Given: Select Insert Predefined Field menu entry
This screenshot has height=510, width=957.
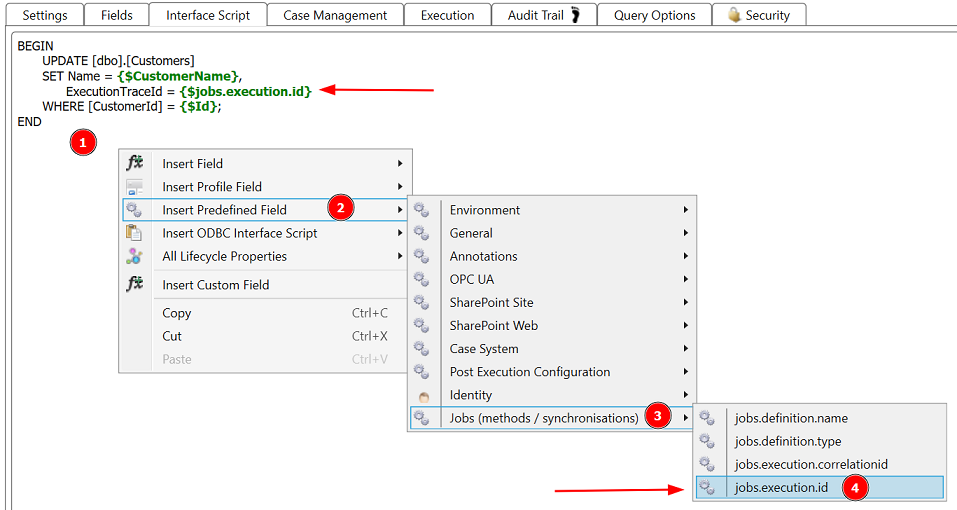Looking at the screenshot, I should [265, 210].
